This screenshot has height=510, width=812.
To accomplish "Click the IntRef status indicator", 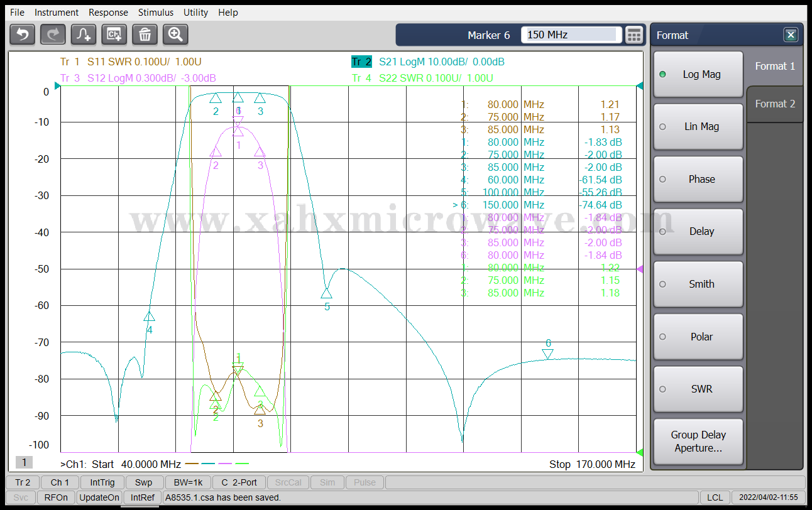I will tap(143, 497).
